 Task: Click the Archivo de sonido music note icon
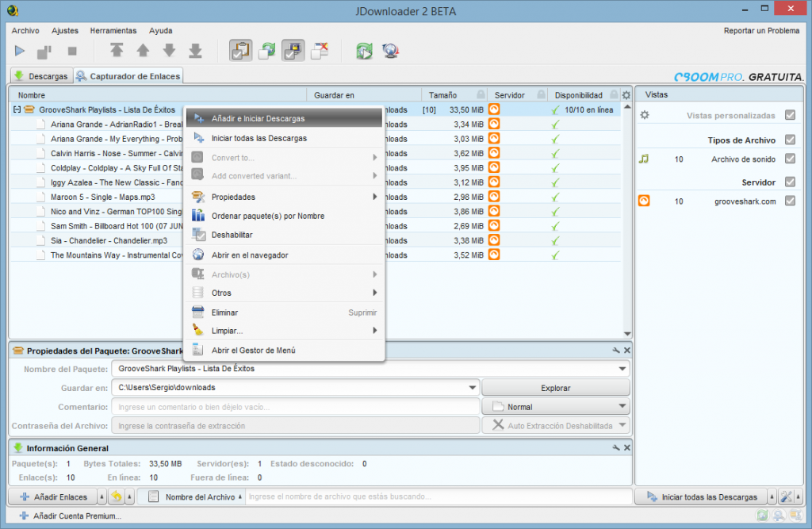pyautogui.click(x=644, y=159)
